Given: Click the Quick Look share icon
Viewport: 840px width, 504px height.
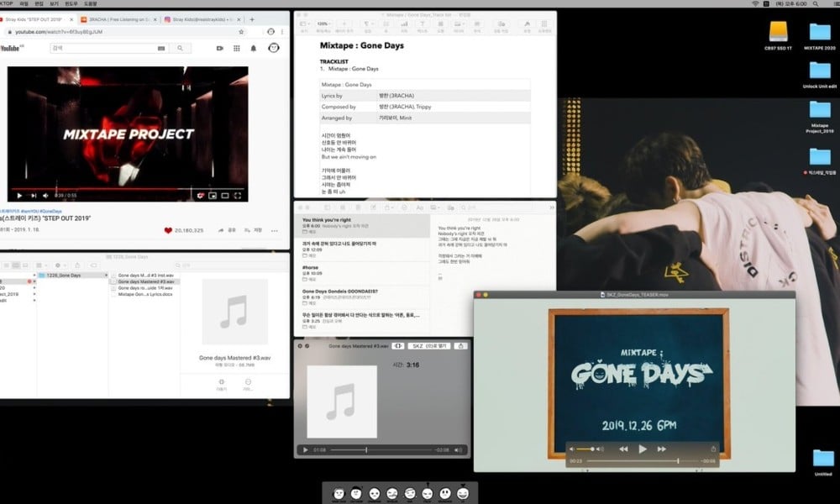Looking at the screenshot, I should 460,346.
